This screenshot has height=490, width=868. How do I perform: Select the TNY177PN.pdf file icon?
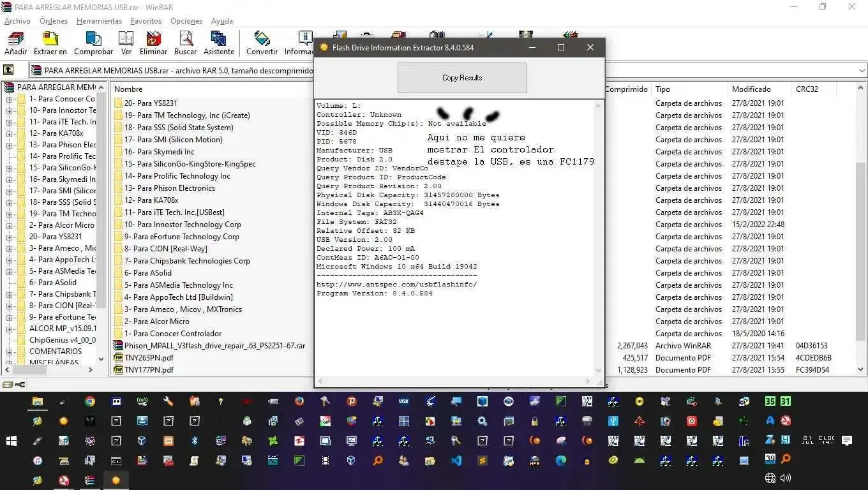(118, 370)
